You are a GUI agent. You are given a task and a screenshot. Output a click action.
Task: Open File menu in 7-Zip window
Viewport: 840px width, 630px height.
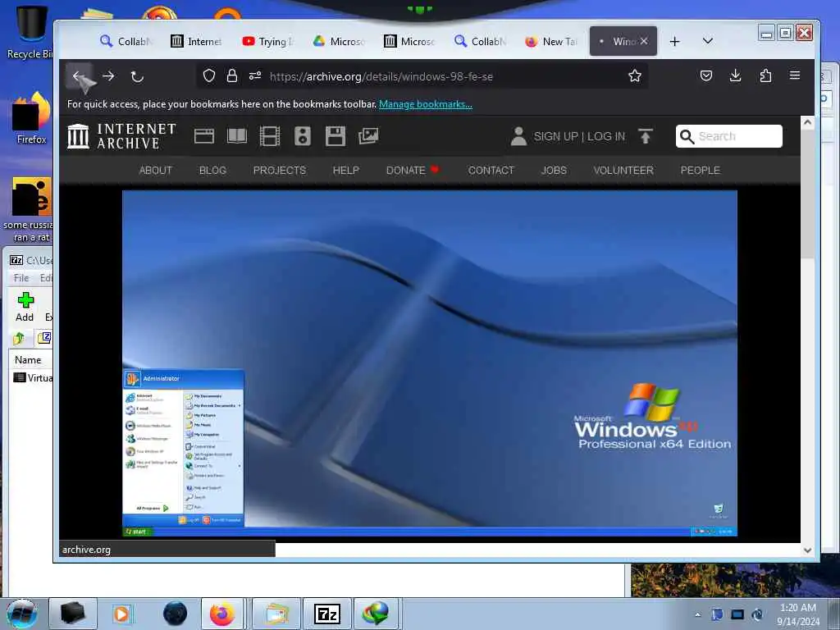[21, 277]
